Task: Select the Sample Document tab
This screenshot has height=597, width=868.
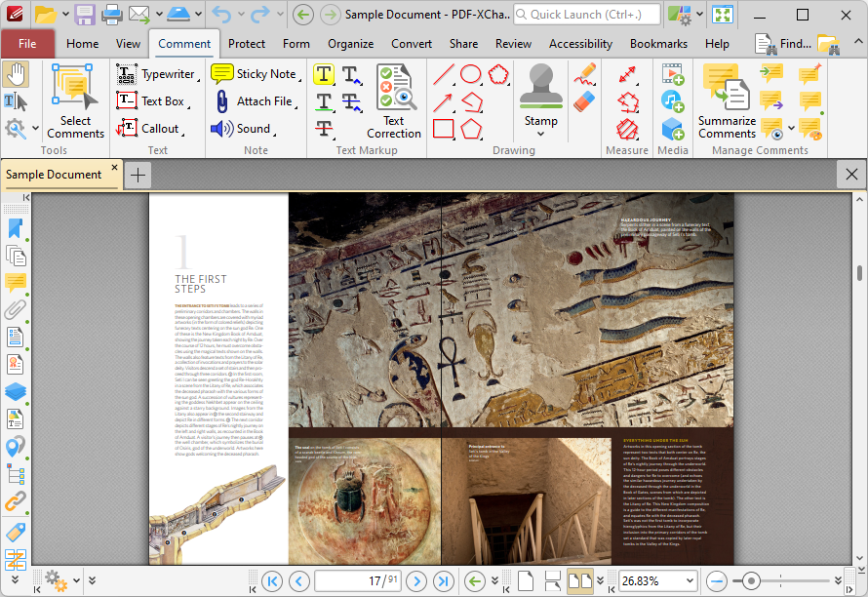Action: 54,175
